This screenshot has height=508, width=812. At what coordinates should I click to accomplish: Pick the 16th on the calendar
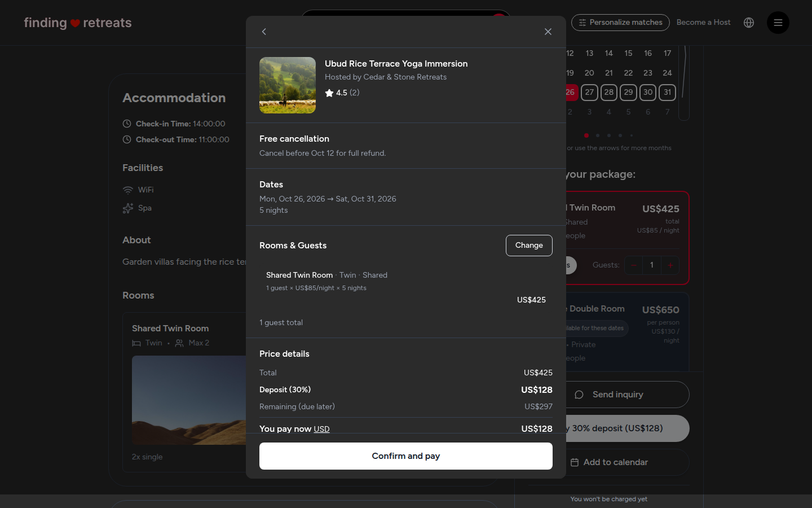click(648, 53)
